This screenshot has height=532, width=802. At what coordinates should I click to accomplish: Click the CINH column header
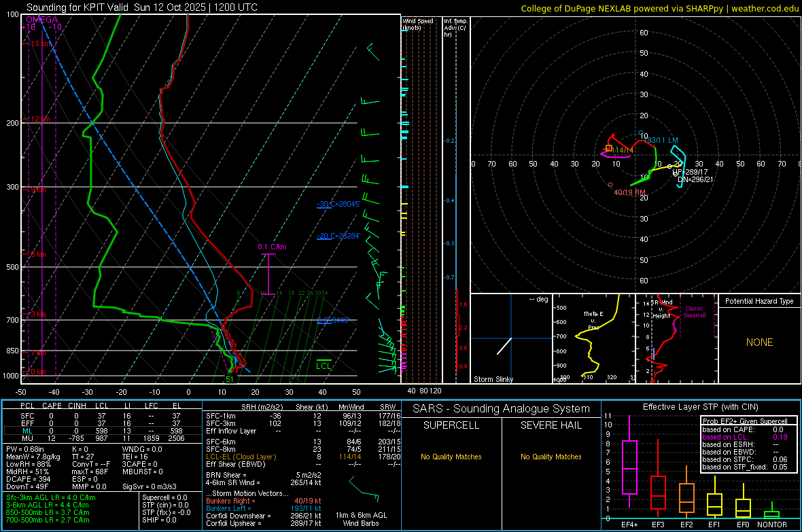(77, 406)
